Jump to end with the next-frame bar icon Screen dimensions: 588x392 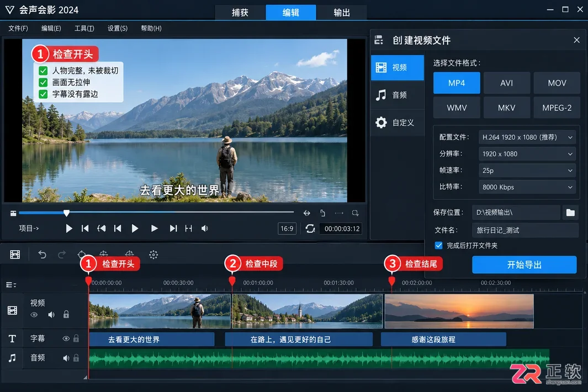click(x=173, y=229)
